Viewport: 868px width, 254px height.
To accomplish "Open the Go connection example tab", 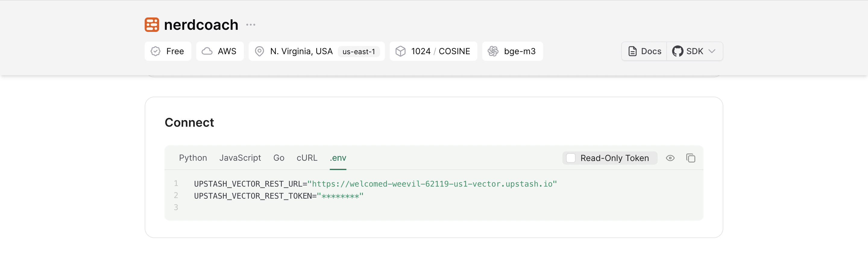I will pyautogui.click(x=278, y=158).
